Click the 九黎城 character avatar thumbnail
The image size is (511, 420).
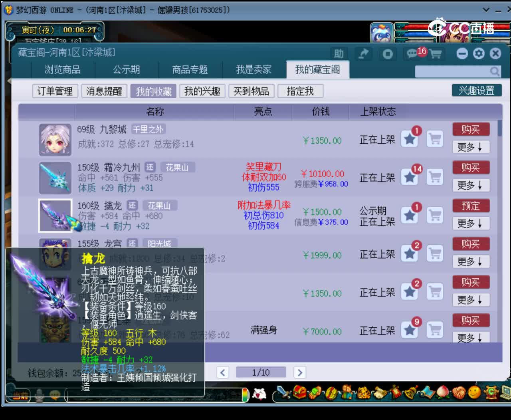pos(55,139)
